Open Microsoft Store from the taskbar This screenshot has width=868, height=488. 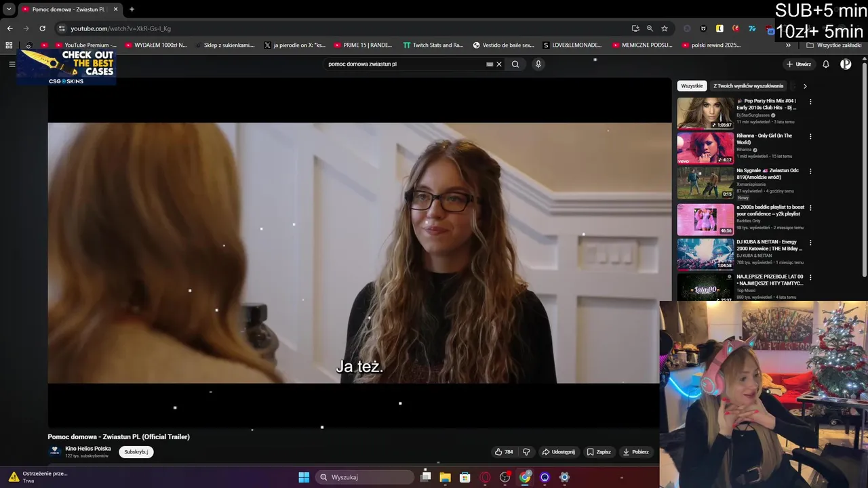[465, 477]
